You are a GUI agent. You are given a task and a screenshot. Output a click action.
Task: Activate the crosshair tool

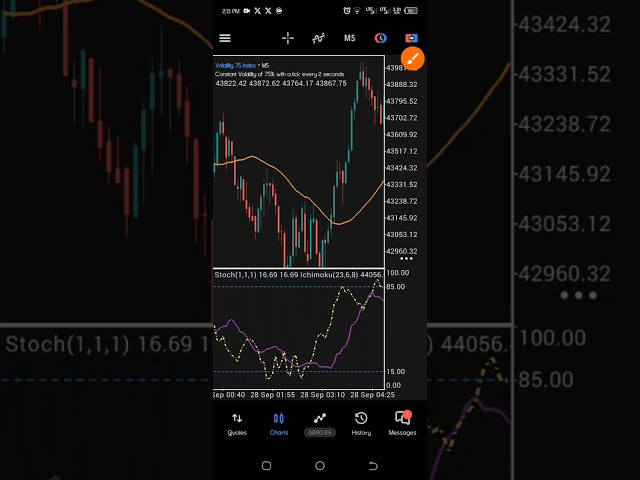(x=288, y=38)
